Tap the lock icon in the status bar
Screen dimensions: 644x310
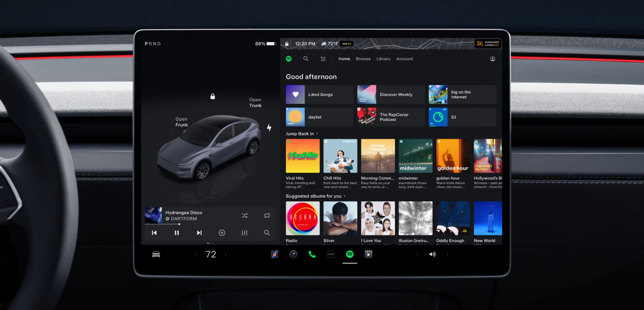pyautogui.click(x=287, y=44)
